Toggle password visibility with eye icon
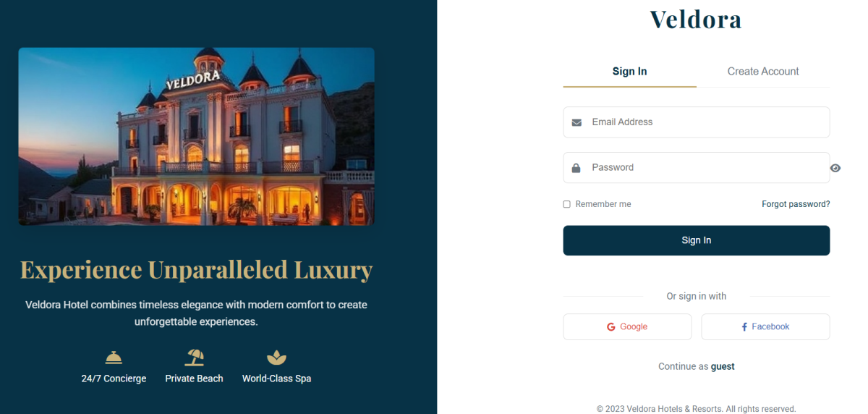The width and height of the screenshot is (868, 414). (835, 168)
